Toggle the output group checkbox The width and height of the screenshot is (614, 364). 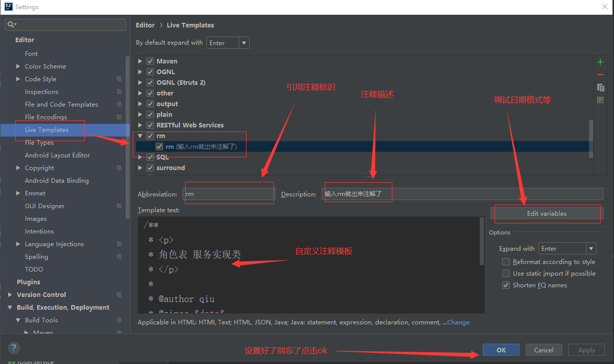150,104
